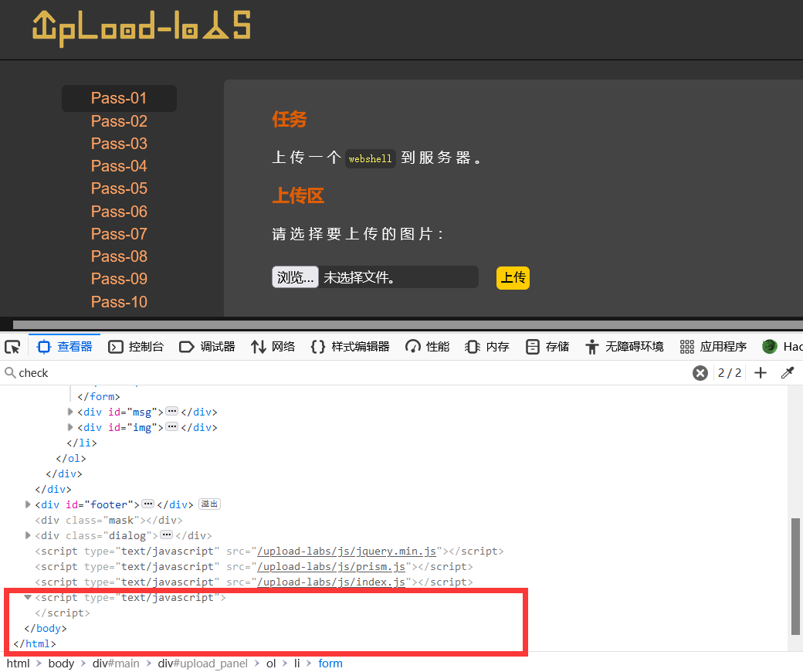Open Pass-02 in the sidebar
803x672 pixels.
pyautogui.click(x=119, y=120)
